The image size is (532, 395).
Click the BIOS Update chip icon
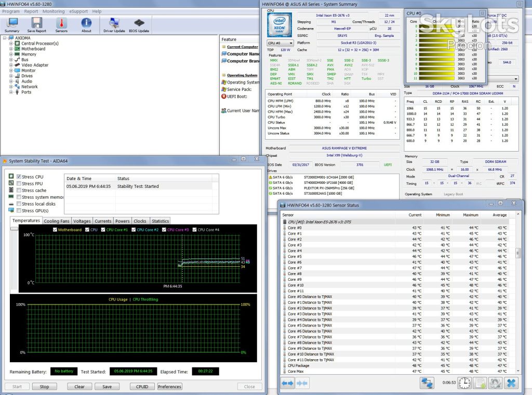point(139,25)
